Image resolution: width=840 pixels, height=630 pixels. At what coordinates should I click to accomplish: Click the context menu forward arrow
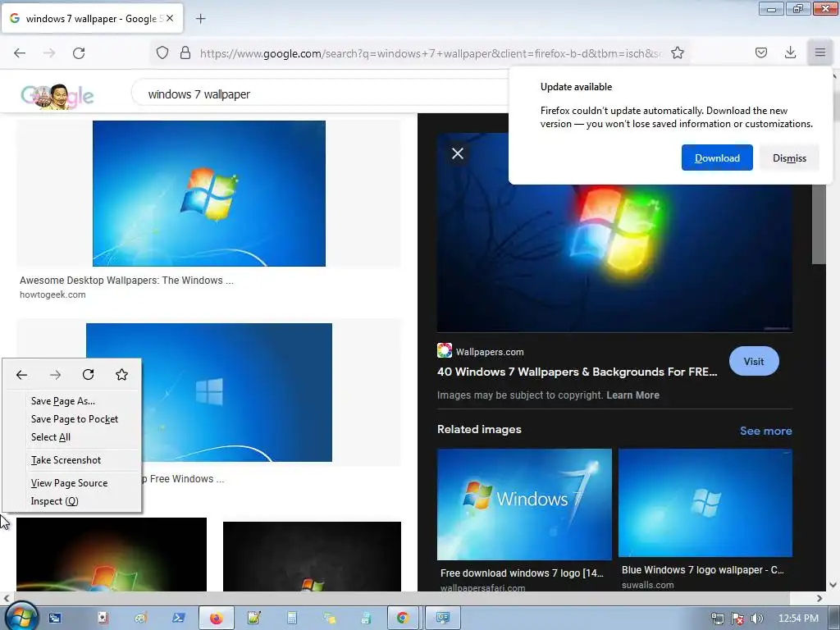(x=55, y=375)
